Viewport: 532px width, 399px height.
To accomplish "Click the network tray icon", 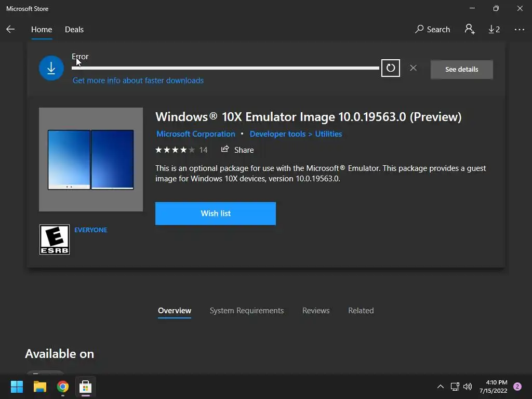I will 455,387.
